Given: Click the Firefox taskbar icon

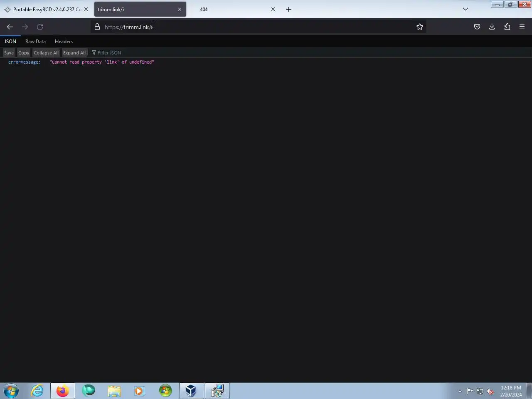Looking at the screenshot, I should point(63,391).
